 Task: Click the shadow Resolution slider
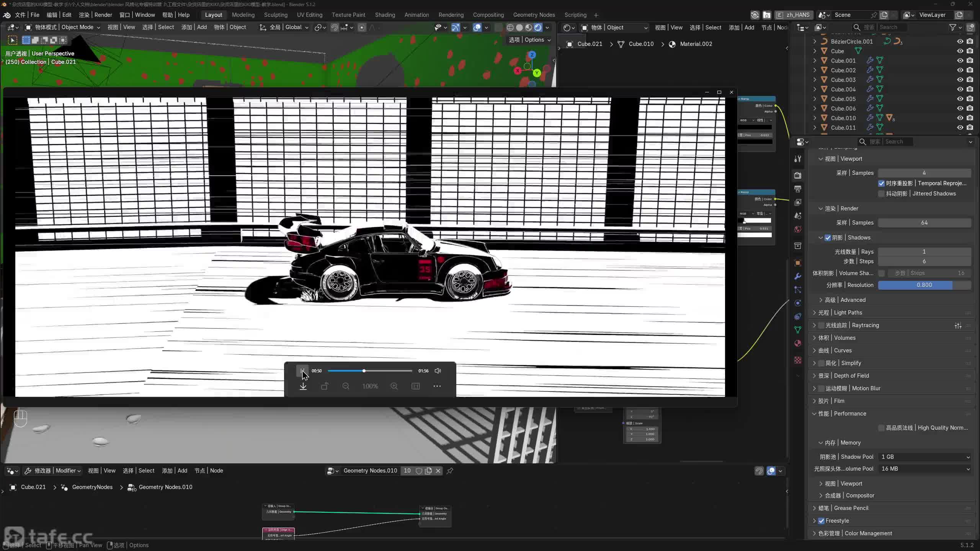[924, 285]
